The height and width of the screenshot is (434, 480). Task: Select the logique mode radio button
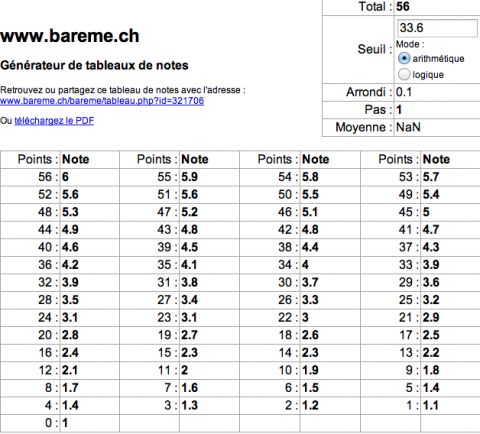(x=404, y=74)
